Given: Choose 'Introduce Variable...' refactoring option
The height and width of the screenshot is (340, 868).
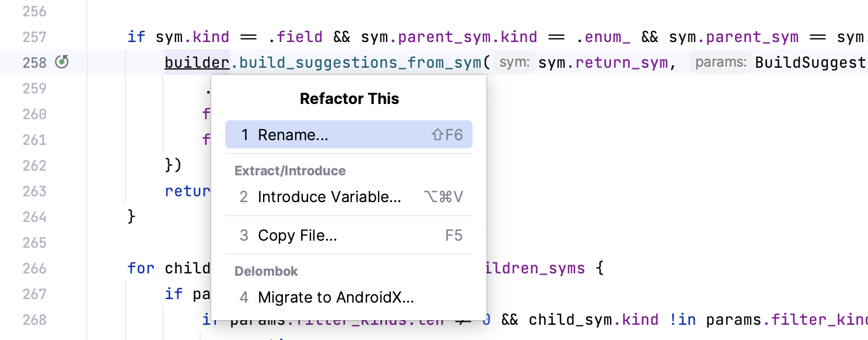Looking at the screenshot, I should (330, 197).
